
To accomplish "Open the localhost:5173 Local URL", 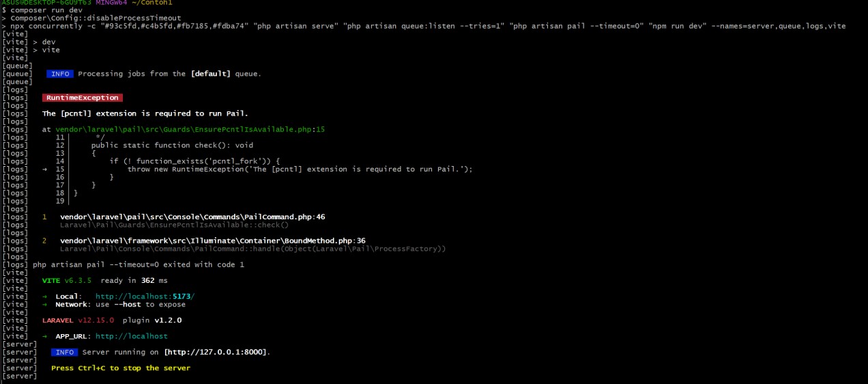I will click(x=145, y=297).
